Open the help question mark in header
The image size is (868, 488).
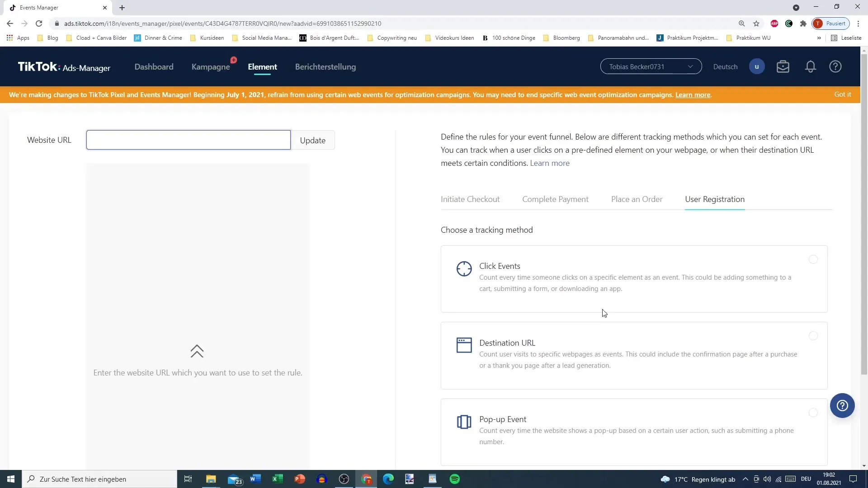(835, 67)
